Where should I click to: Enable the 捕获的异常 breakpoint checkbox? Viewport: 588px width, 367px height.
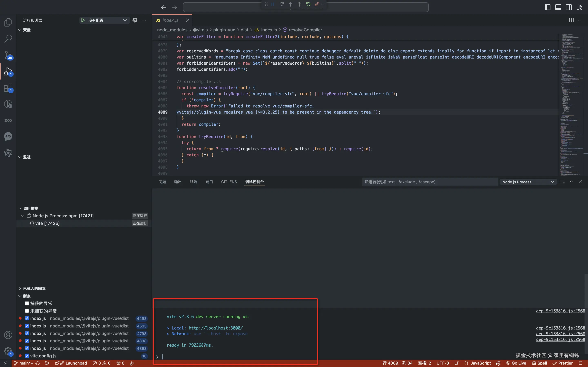tap(27, 303)
